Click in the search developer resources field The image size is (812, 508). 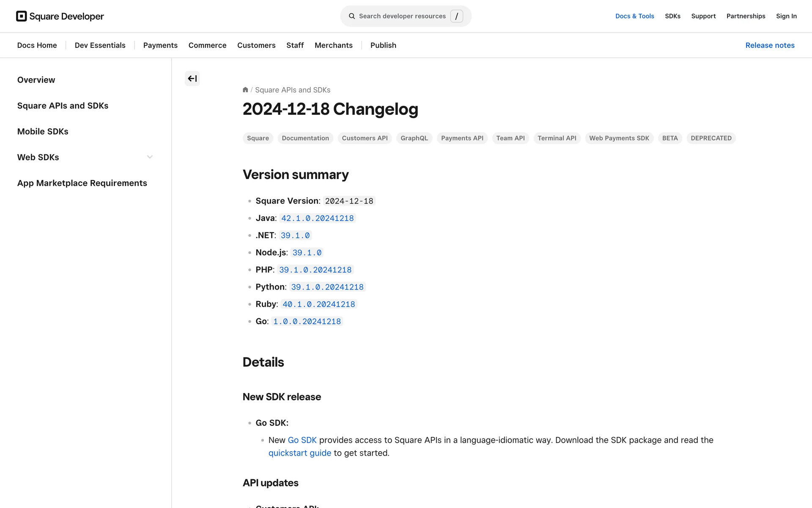click(x=402, y=16)
